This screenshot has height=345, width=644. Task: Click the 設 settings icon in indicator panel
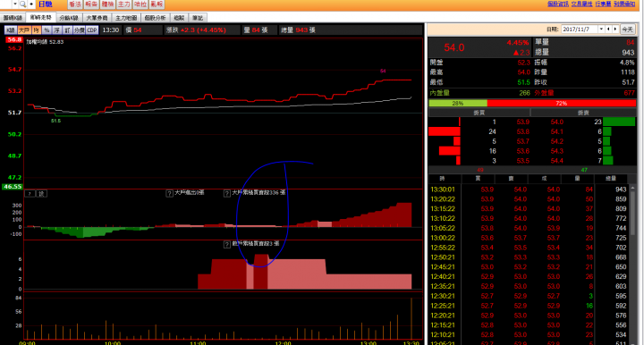pos(41,194)
